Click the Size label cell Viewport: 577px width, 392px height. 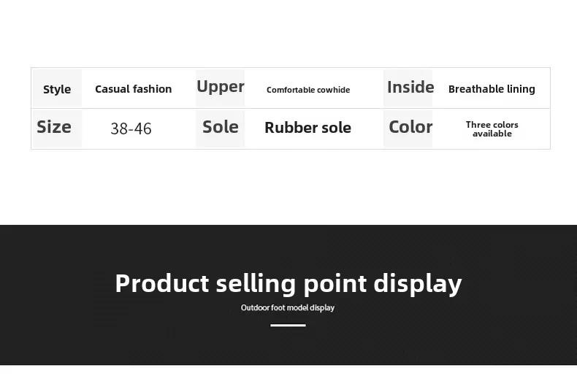pos(57,128)
